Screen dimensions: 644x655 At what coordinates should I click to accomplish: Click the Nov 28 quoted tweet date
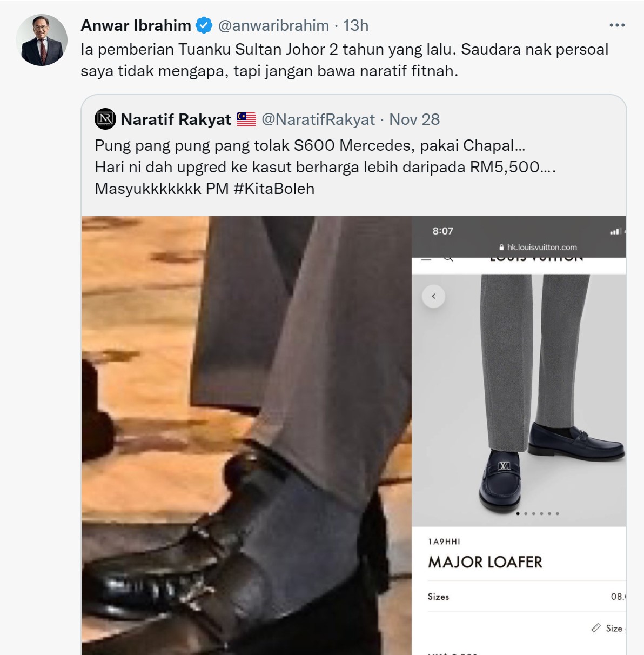click(x=414, y=119)
